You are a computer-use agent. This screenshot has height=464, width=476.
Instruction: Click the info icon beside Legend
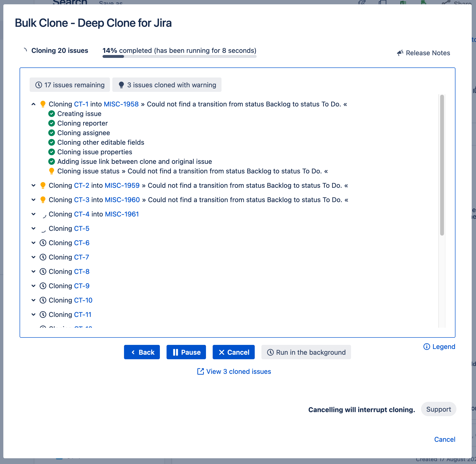pyautogui.click(x=427, y=347)
